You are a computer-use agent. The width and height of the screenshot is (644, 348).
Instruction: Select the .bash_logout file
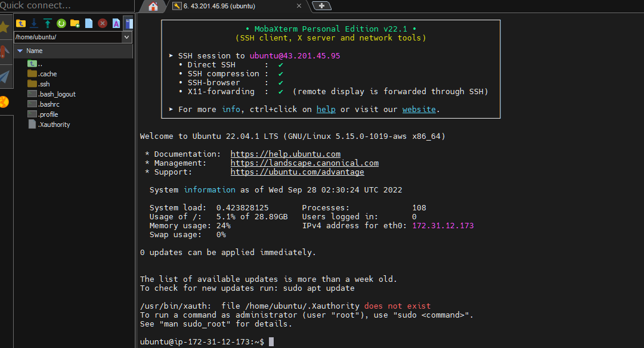coord(52,94)
